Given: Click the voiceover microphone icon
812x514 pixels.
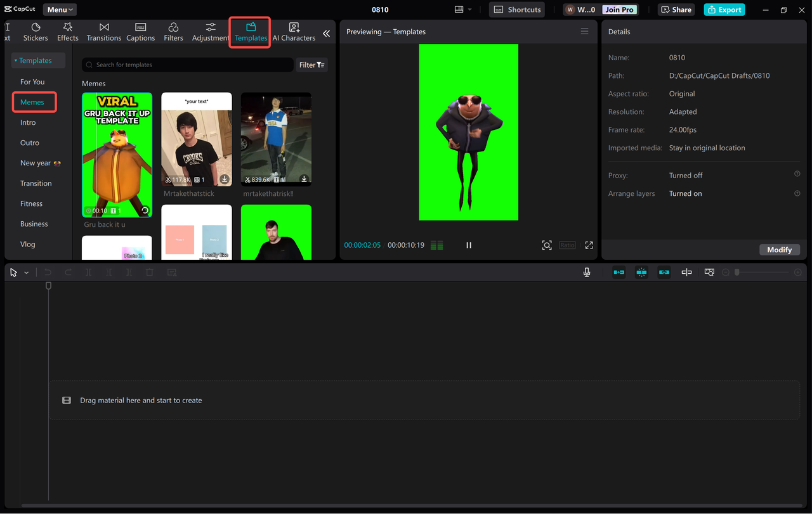Looking at the screenshot, I should tap(587, 272).
